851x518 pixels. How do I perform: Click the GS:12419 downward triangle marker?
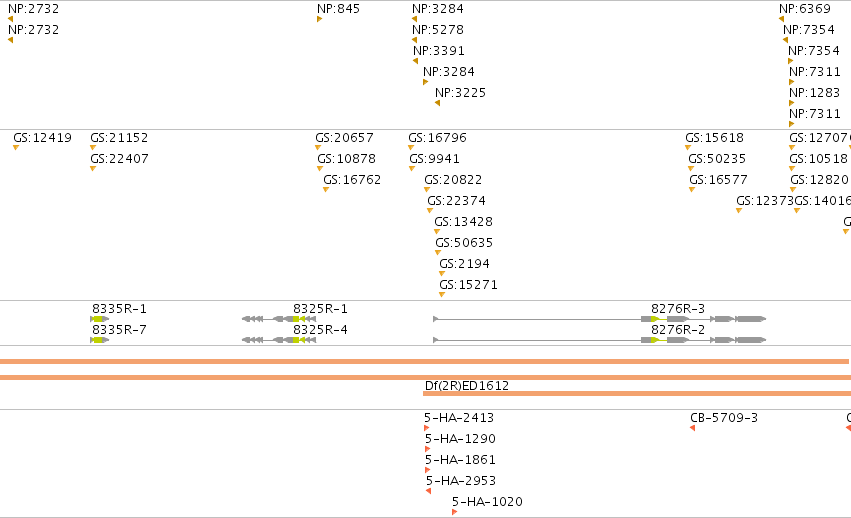(x=16, y=148)
